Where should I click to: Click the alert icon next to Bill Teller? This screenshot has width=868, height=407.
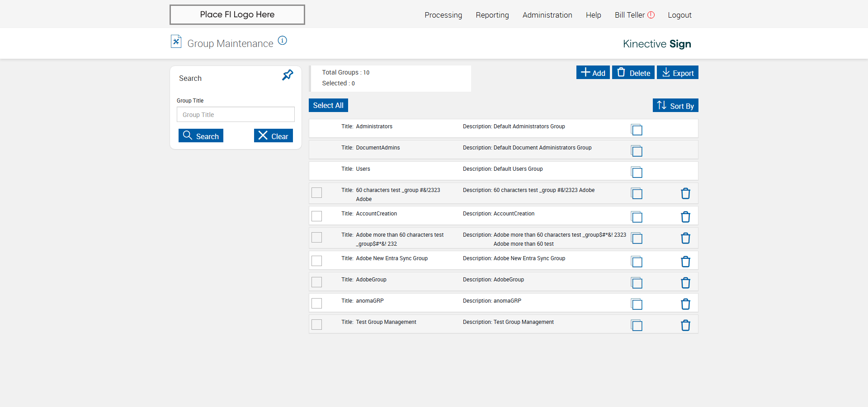pos(651,15)
